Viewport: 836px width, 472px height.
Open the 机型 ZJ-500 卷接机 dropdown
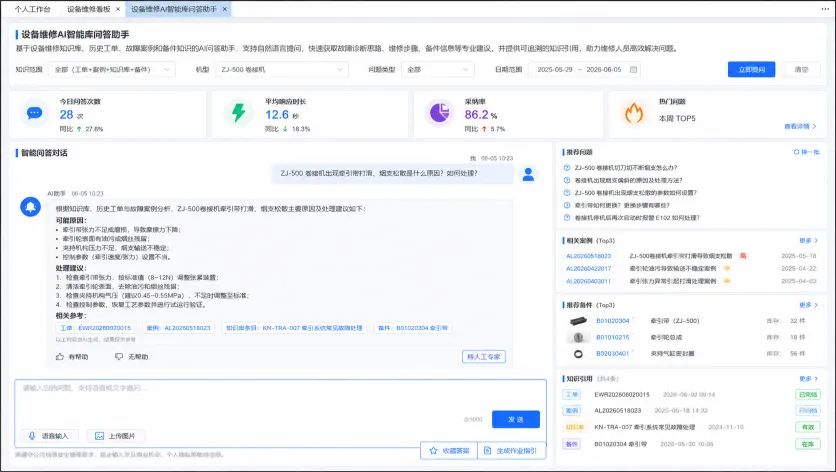click(x=282, y=69)
